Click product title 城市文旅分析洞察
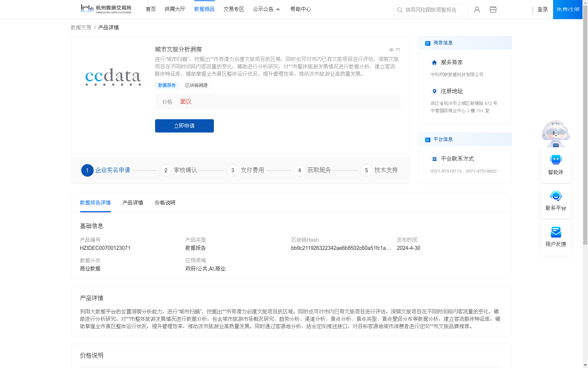The width and height of the screenshot is (588, 368). click(178, 49)
